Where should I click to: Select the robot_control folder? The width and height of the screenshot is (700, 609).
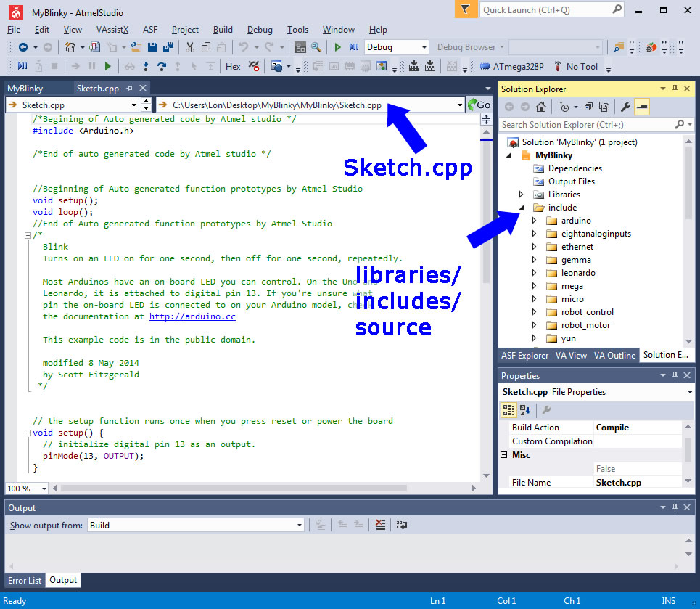pos(587,312)
